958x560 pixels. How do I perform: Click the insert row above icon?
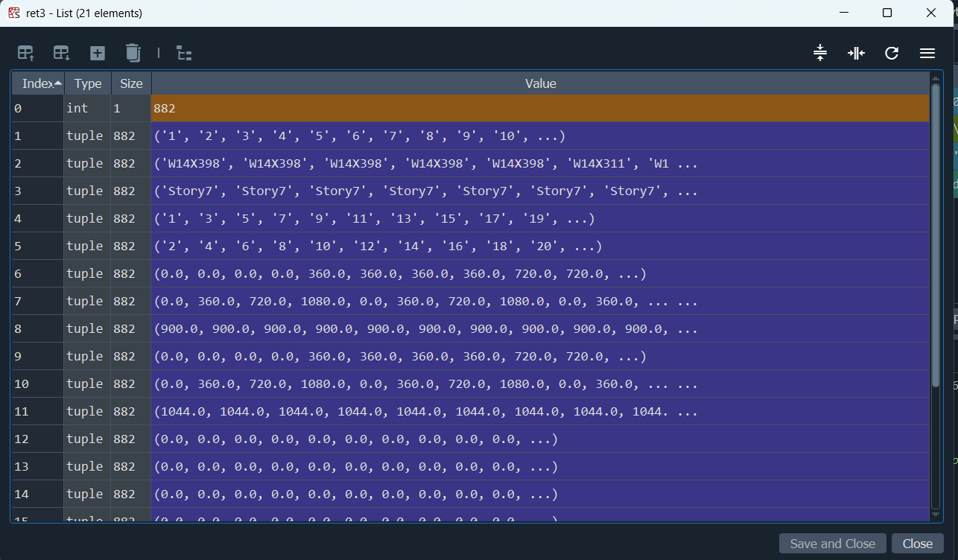pyautogui.click(x=26, y=53)
